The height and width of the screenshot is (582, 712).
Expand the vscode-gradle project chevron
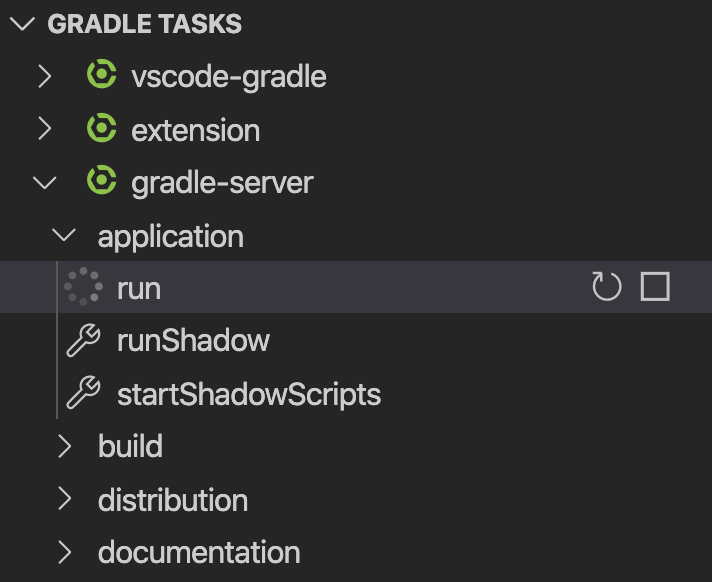click(x=44, y=76)
